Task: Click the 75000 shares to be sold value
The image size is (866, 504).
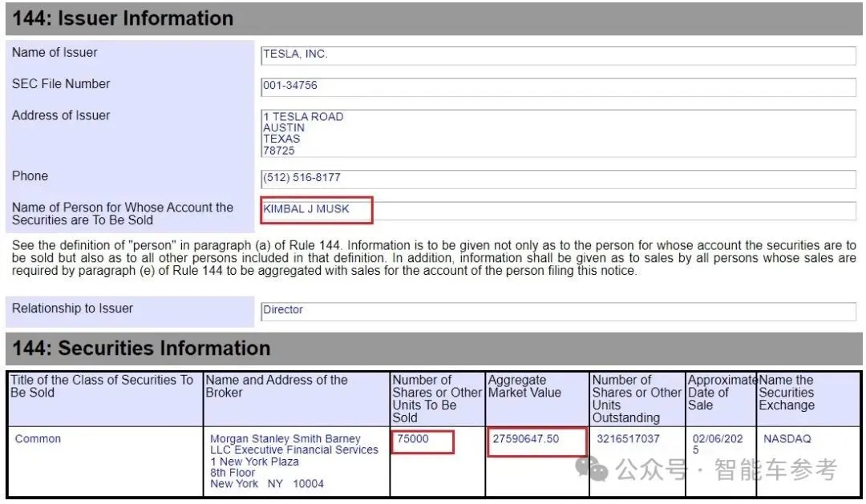Action: pyautogui.click(x=413, y=439)
